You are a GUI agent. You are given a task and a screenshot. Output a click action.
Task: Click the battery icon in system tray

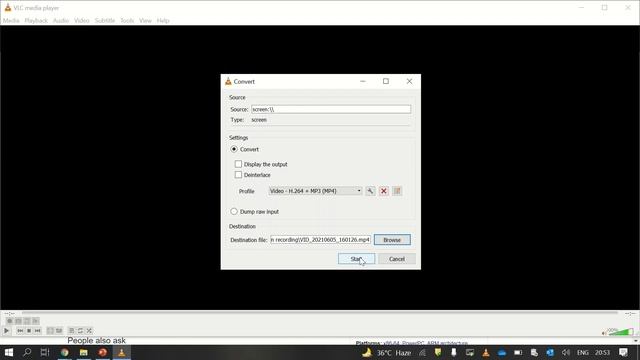(x=518, y=353)
